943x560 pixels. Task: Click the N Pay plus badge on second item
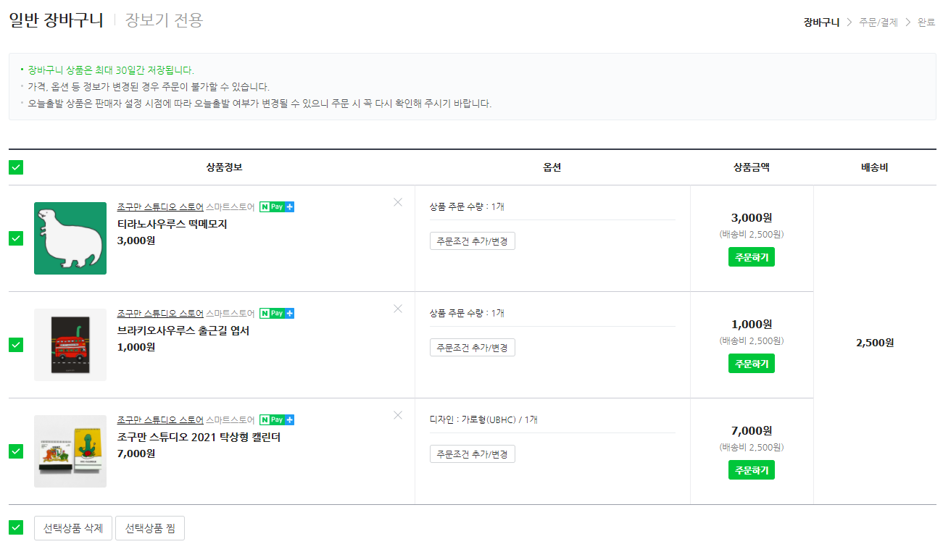pyautogui.click(x=277, y=314)
